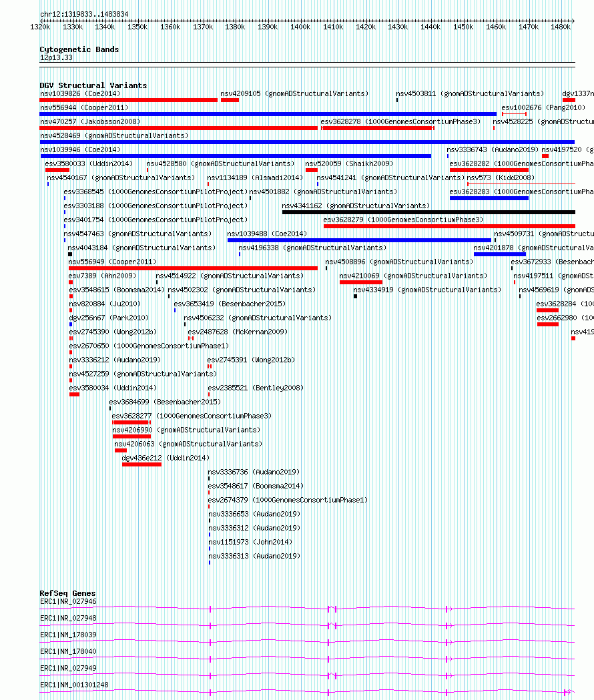Open nsv3336743 (Audano2019) variant
The width and height of the screenshot is (594, 700).
tap(493, 149)
